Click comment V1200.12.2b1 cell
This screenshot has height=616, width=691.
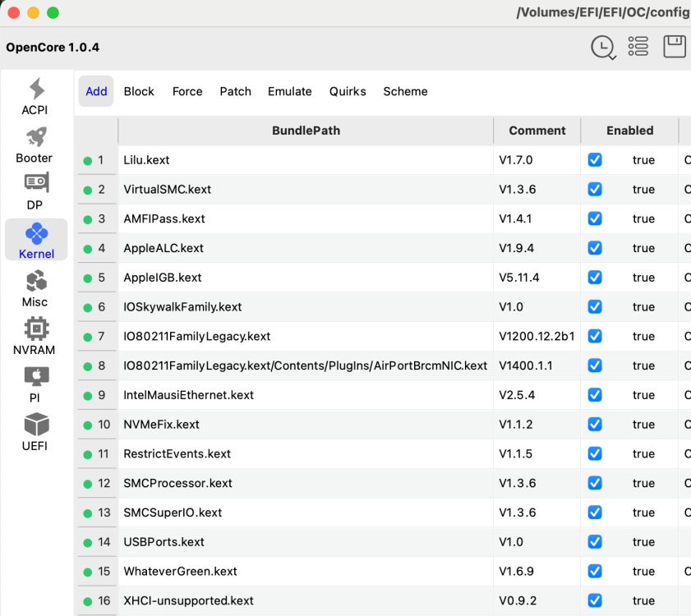click(537, 336)
